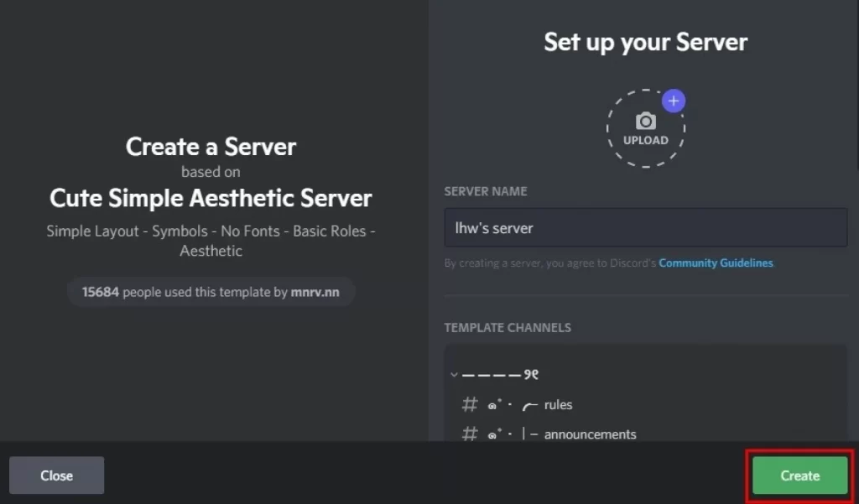The width and height of the screenshot is (859, 504).
Task: Click hash icon beside announcements channel
Action: click(x=470, y=434)
